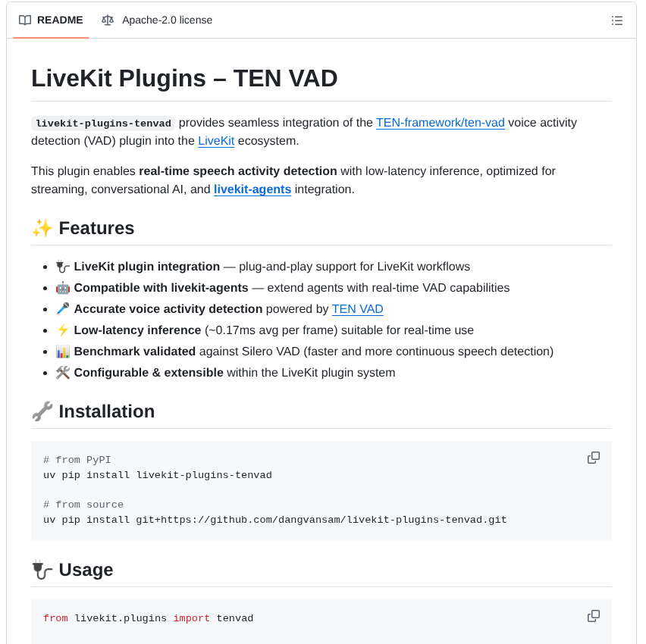Copy the Installation code block
This screenshot has height=644, width=646.
click(593, 458)
